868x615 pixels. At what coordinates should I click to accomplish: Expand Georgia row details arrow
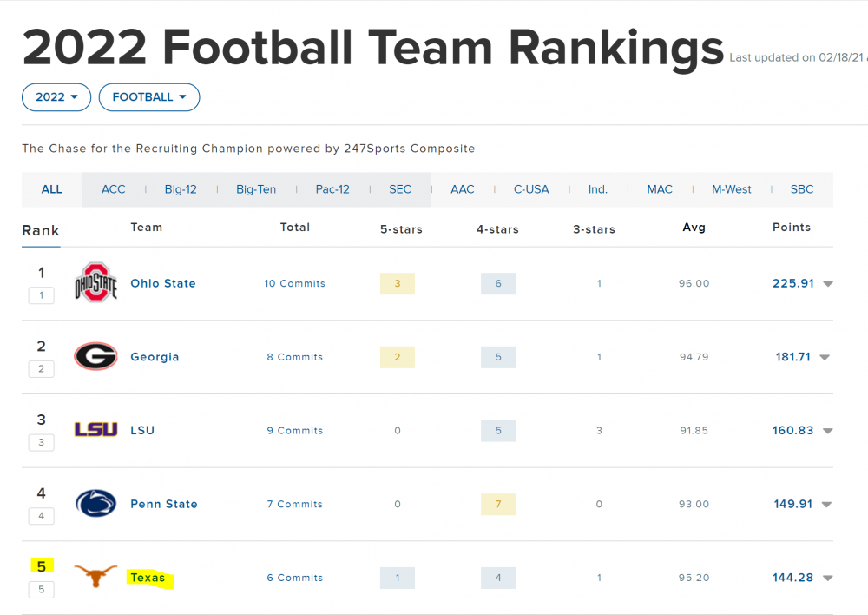tap(825, 358)
